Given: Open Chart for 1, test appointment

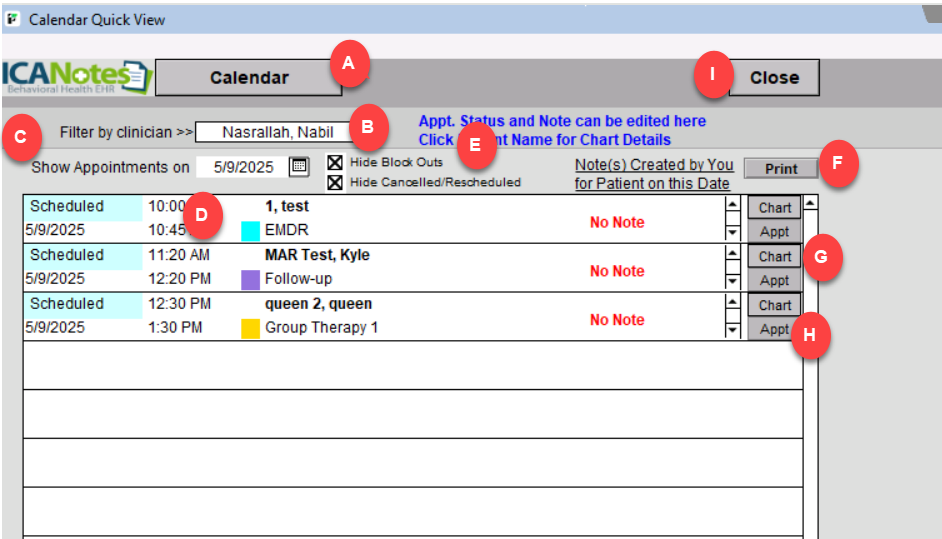Looking at the screenshot, I should (x=774, y=207).
